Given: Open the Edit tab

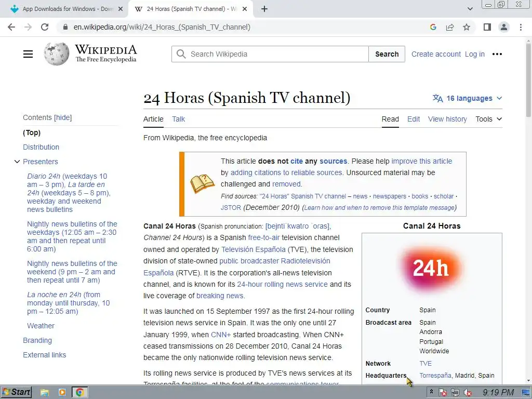Looking at the screenshot, I should [414, 119].
